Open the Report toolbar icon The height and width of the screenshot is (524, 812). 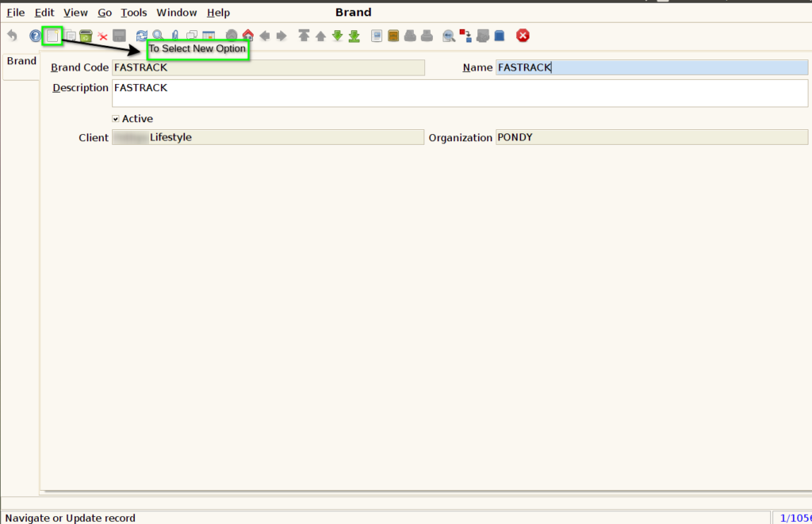pyautogui.click(x=377, y=36)
